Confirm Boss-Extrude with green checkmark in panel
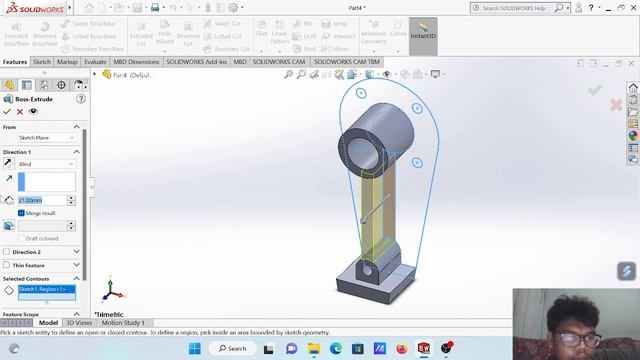 (7, 111)
